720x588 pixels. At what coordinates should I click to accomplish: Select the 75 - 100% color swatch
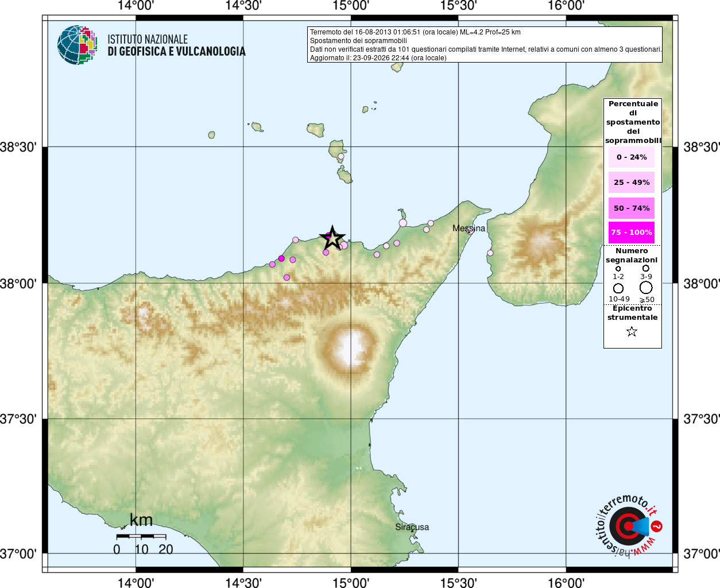(x=632, y=233)
